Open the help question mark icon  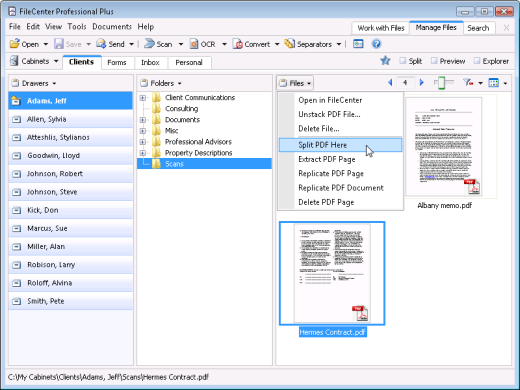pyautogui.click(x=376, y=44)
